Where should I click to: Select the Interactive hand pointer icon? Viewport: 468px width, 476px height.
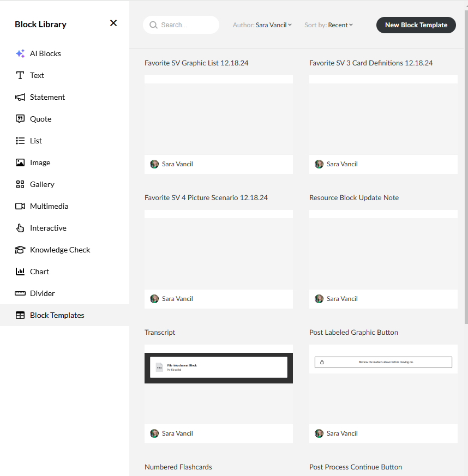pyautogui.click(x=20, y=228)
